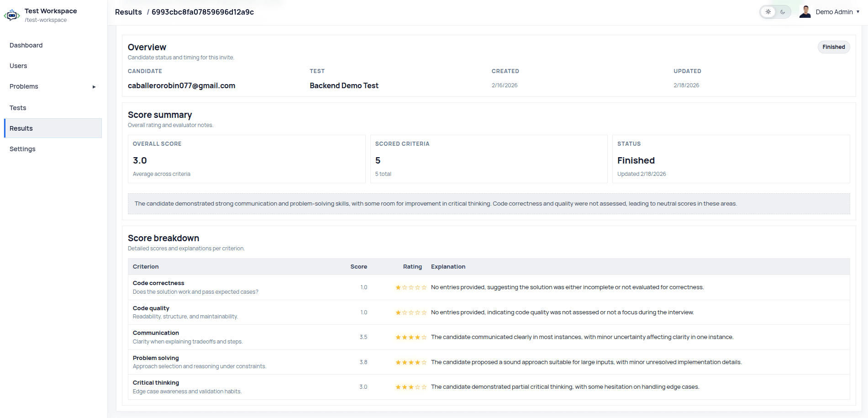868x418 pixels.
Task: Select the sun icon for light mode
Action: 768,11
